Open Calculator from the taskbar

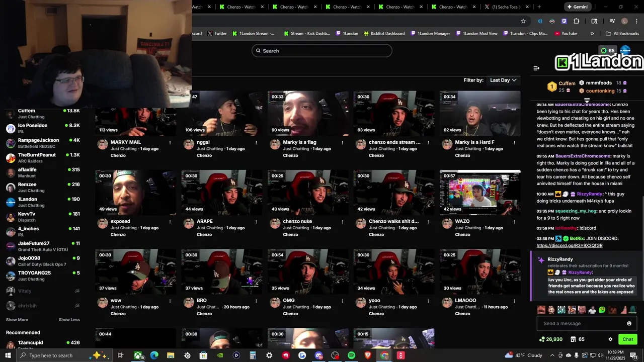[253, 355]
